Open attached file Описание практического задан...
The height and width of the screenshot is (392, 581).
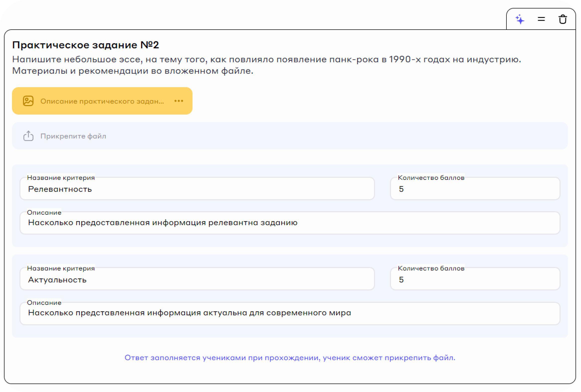(102, 101)
